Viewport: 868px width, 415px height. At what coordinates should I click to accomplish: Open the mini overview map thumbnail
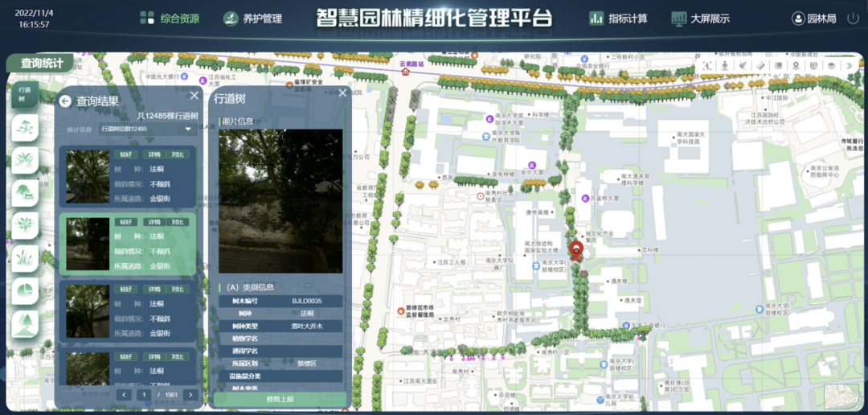841,397
